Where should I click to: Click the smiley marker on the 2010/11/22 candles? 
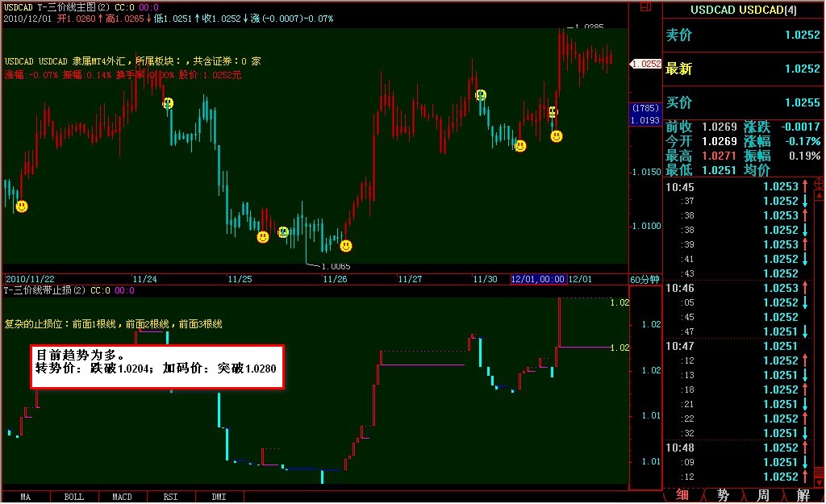pos(22,206)
